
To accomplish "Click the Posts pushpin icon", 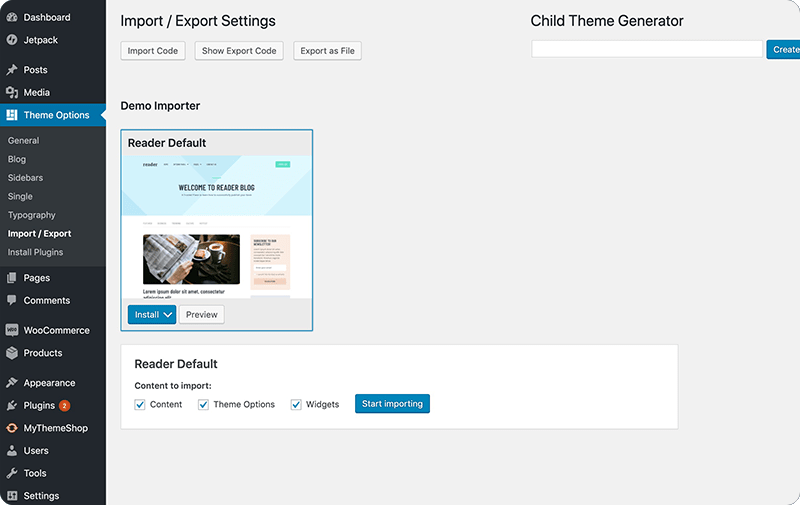I will pyautogui.click(x=12, y=70).
